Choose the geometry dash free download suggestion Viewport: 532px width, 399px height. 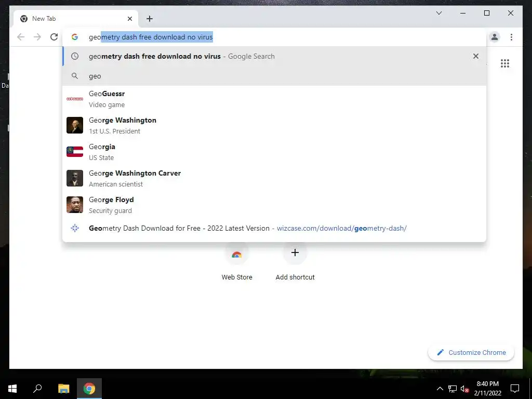[x=274, y=56]
